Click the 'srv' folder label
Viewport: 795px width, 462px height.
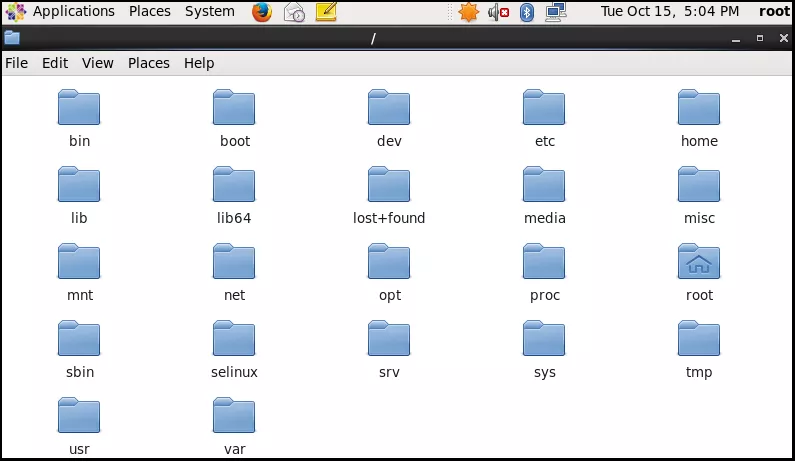(389, 372)
